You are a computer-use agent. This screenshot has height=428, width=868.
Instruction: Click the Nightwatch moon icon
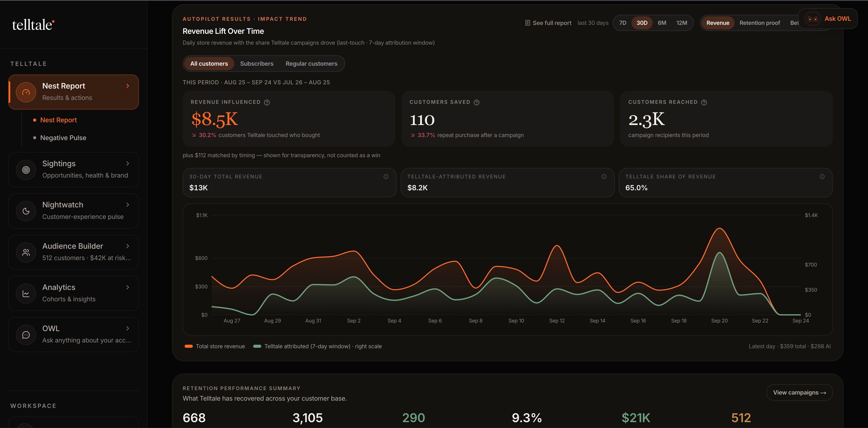(26, 211)
